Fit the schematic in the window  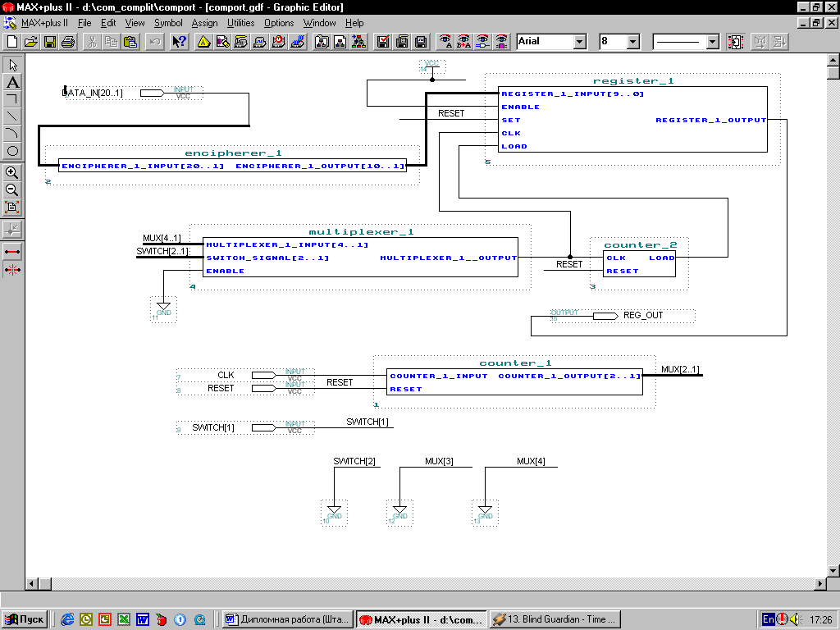pyautogui.click(x=12, y=208)
